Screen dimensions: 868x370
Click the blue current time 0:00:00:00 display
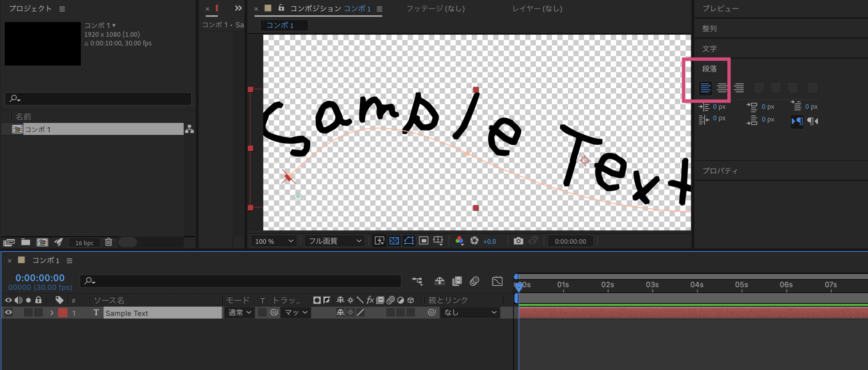pos(40,278)
